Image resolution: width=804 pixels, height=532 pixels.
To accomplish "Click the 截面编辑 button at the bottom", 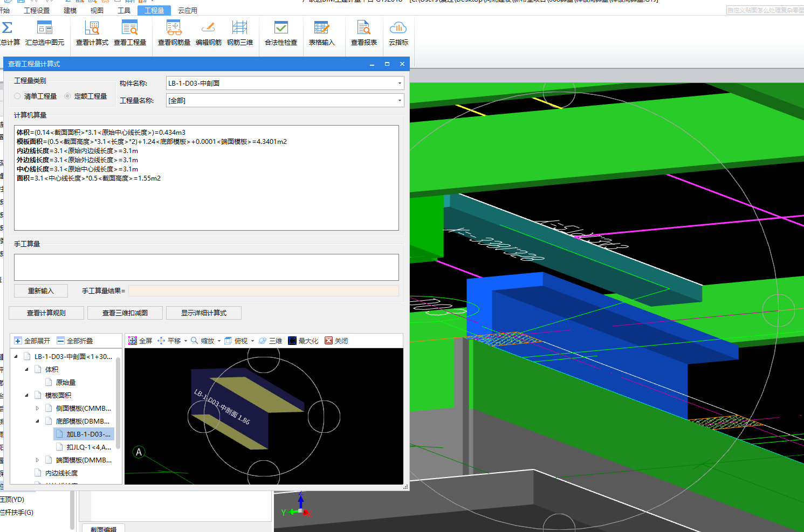I will (x=103, y=529).
